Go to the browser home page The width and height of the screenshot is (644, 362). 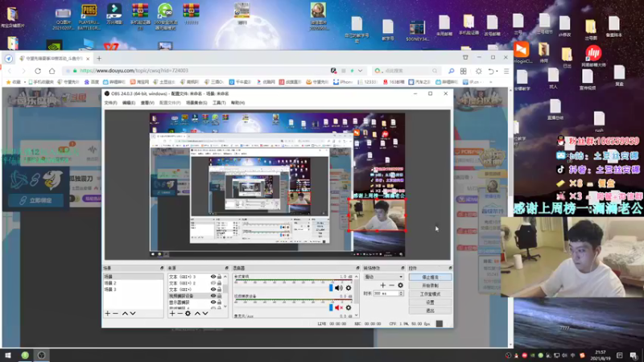click(x=52, y=71)
